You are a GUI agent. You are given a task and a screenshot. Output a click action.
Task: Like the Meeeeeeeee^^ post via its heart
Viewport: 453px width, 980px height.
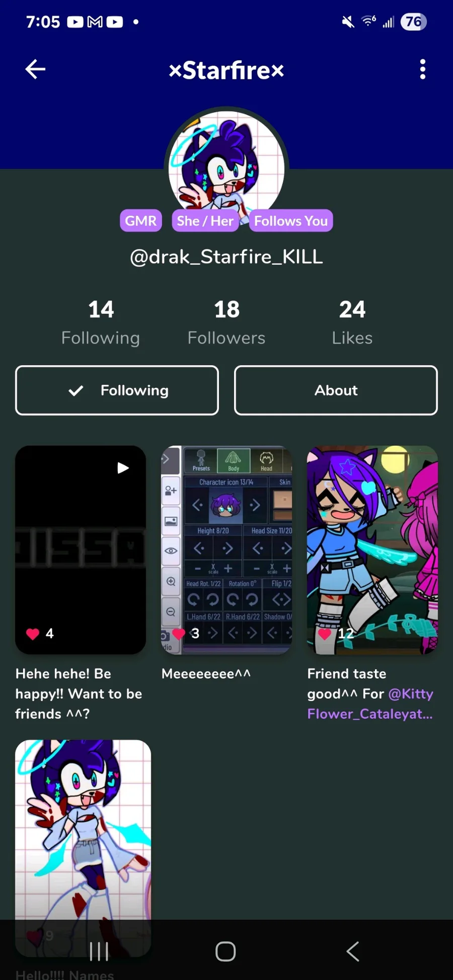pyautogui.click(x=179, y=634)
